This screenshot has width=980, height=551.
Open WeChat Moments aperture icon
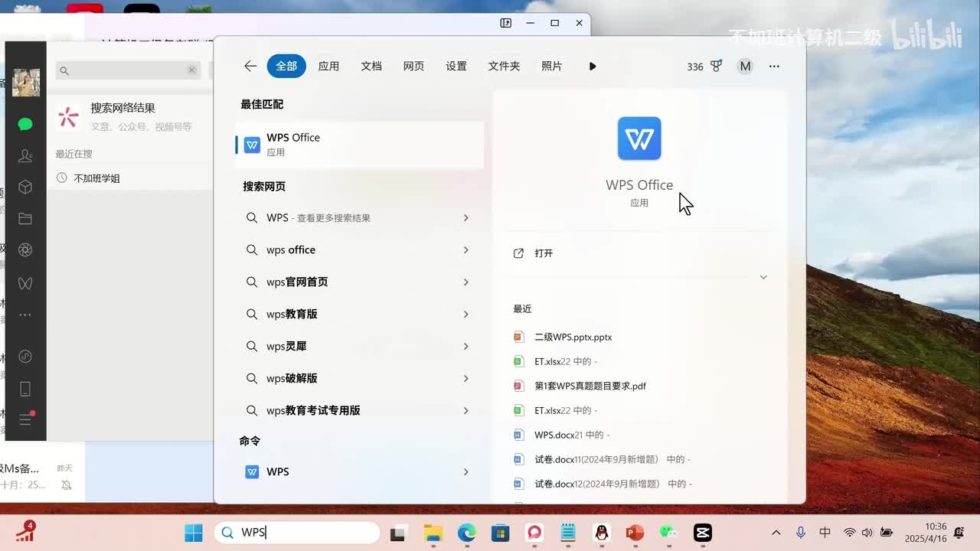[x=25, y=250]
